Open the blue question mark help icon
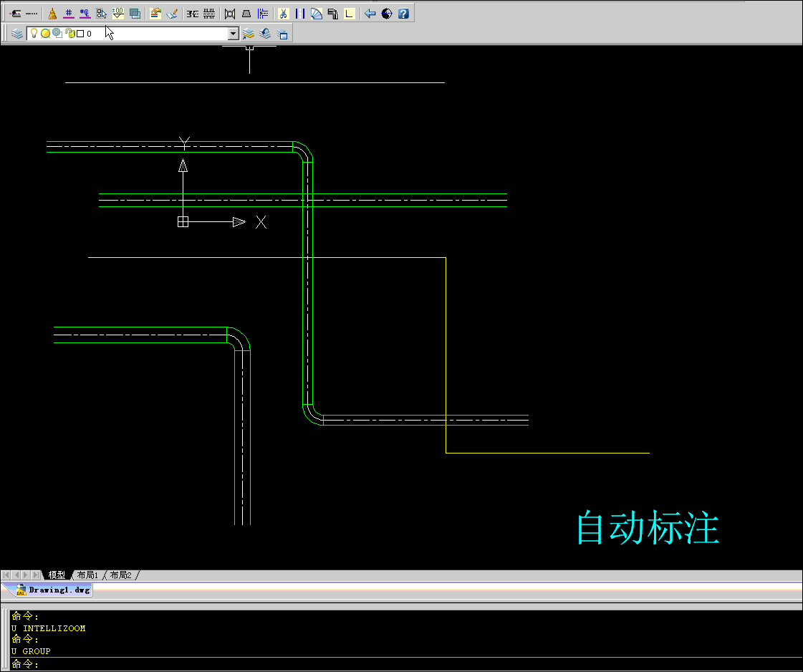 click(403, 14)
